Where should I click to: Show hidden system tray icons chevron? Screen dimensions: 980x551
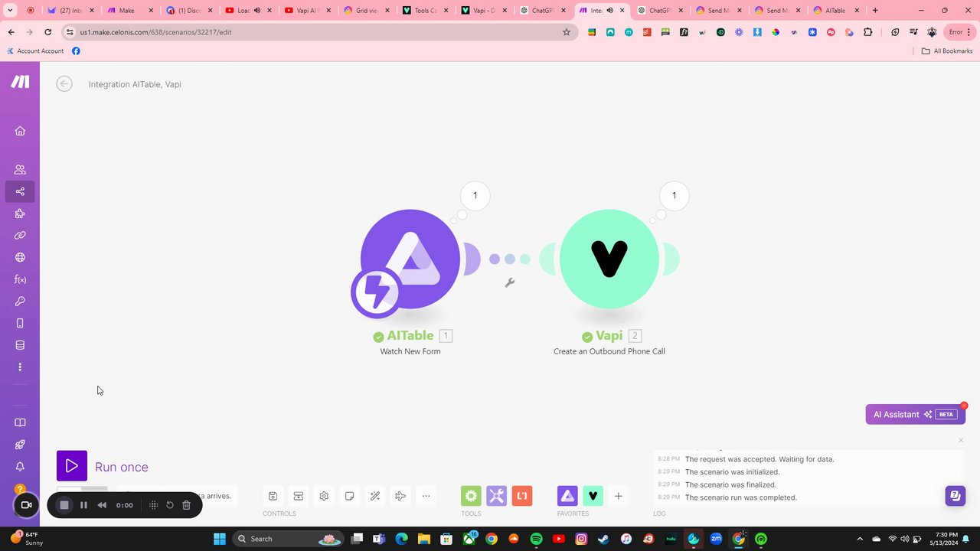point(860,539)
